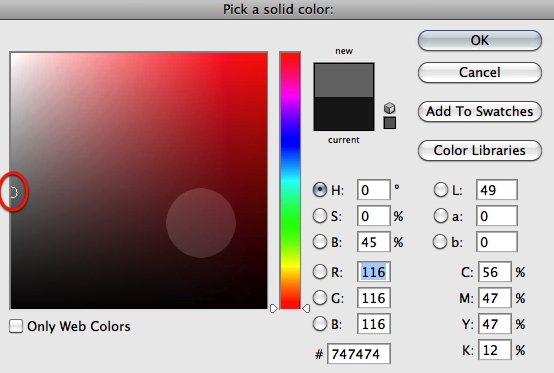The width and height of the screenshot is (554, 373).
Task: Click Add To Swatches button
Action: (x=479, y=112)
